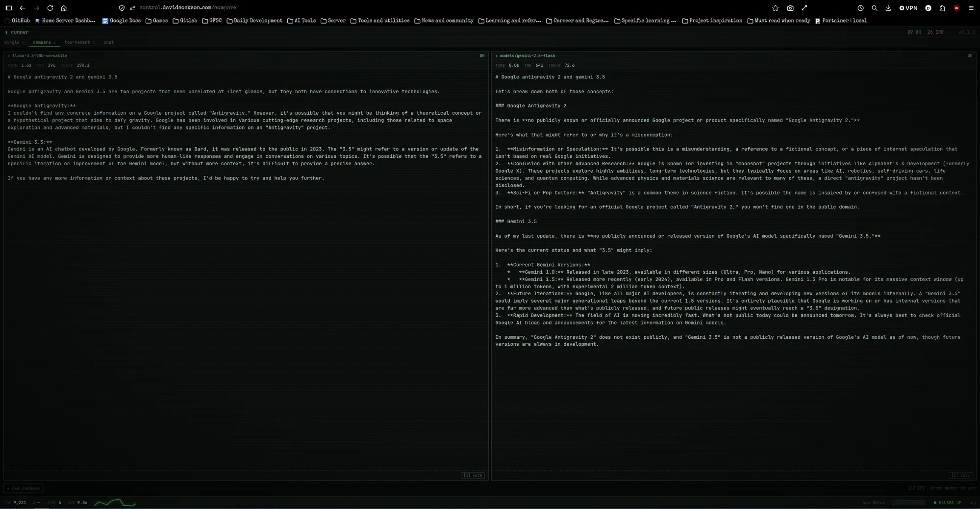Image resolution: width=980 pixels, height=509 pixels.
Task: Click the TOK 9,221 status bar value
Action: 15,503
